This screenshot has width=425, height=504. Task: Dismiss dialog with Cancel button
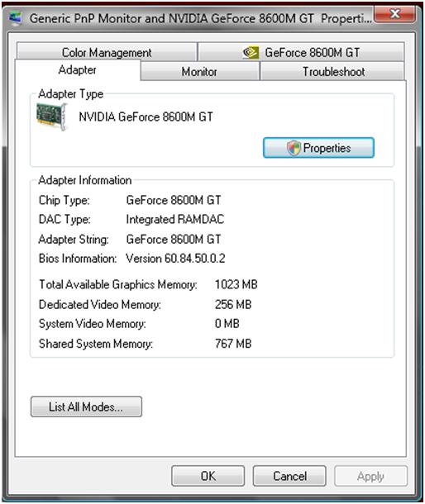point(289,476)
